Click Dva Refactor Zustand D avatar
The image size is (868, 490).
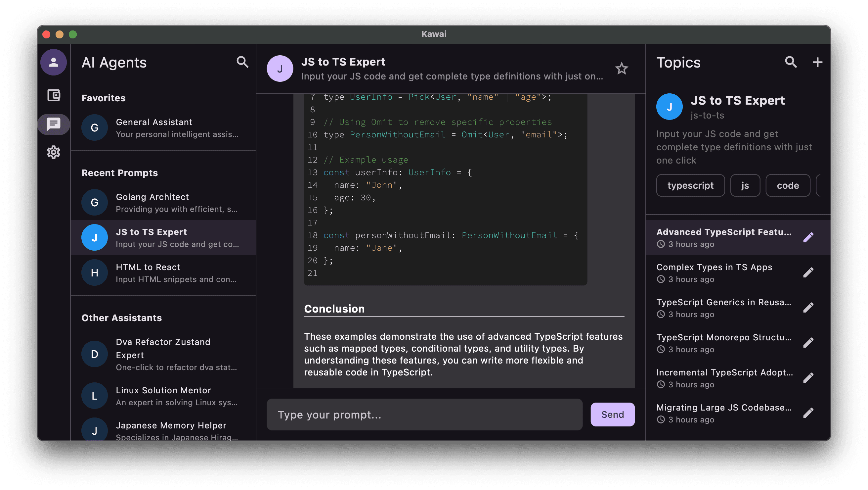(95, 355)
